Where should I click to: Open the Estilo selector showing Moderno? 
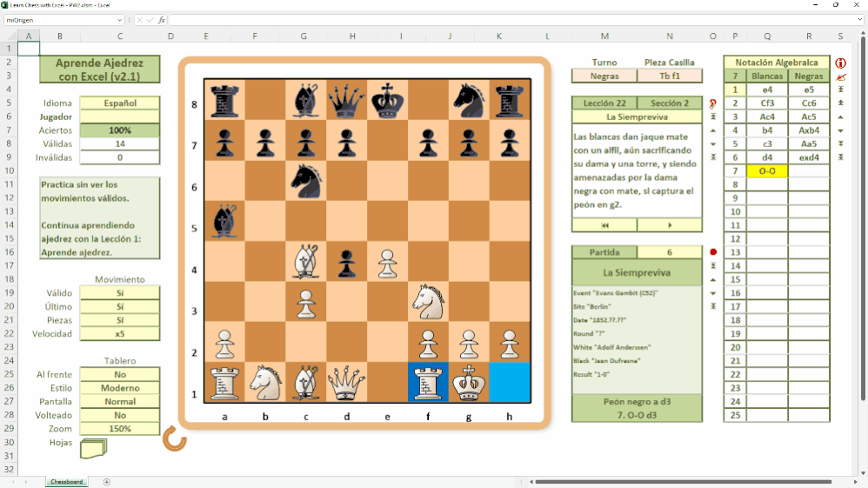(x=120, y=388)
